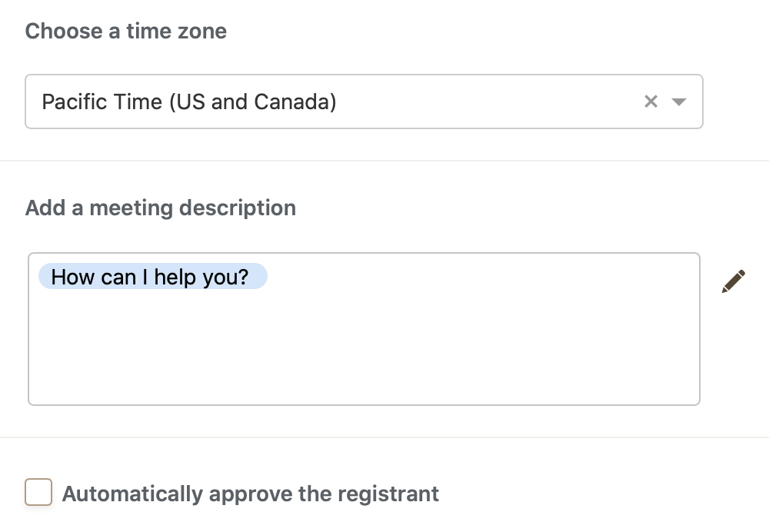This screenshot has width=769, height=532.
Task: Tick the box beside 'Automatically approve'
Action: coord(38,492)
